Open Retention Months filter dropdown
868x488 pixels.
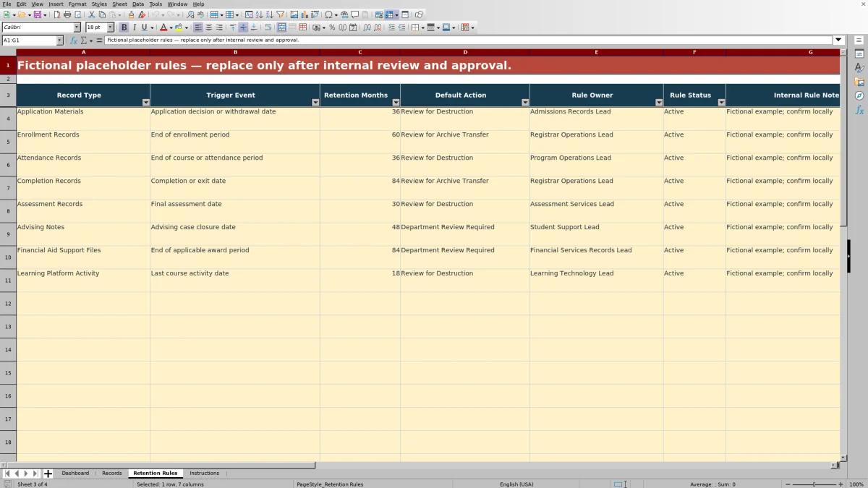tap(396, 103)
